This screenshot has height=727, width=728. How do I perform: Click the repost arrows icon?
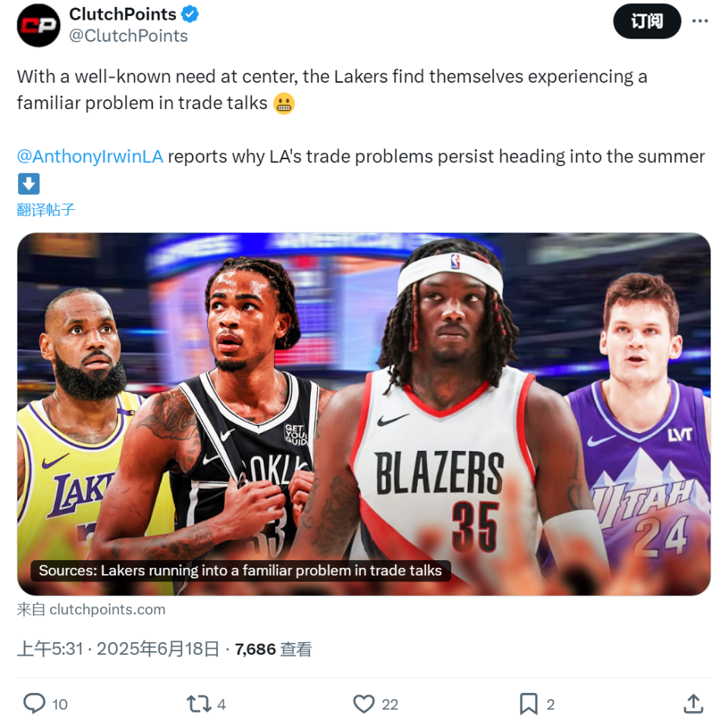click(199, 703)
